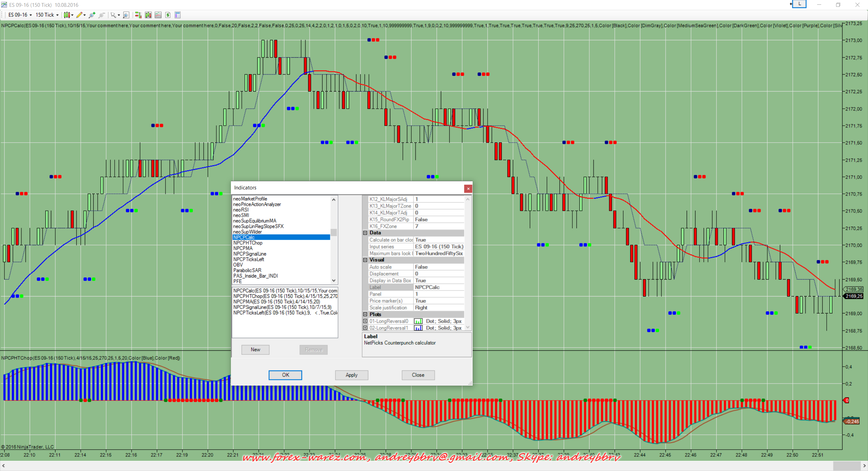
Task: Click the New indicator button
Action: 255,350
